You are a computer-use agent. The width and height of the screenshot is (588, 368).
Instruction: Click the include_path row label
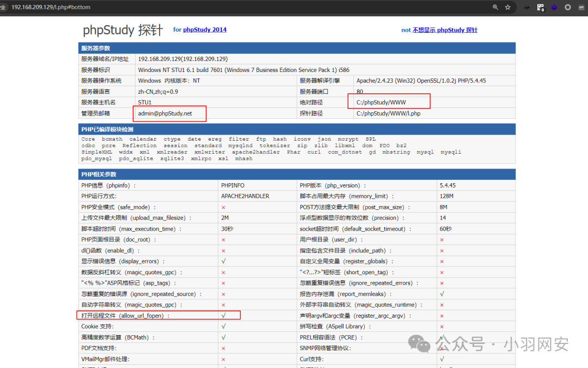345,250
